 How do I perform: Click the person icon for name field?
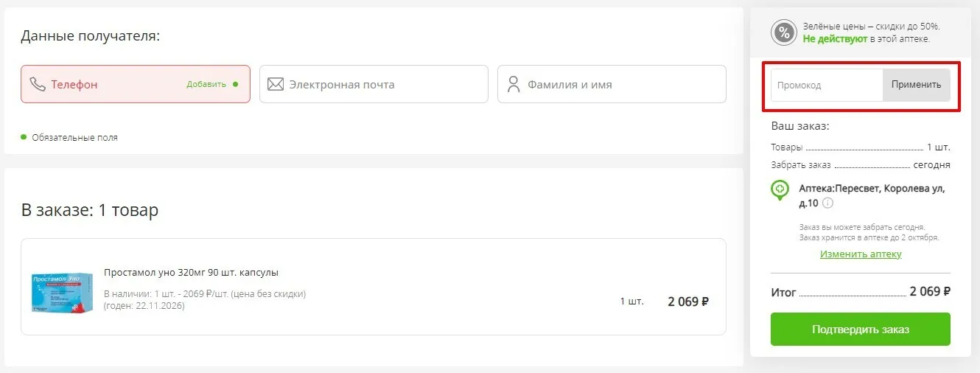(x=514, y=84)
